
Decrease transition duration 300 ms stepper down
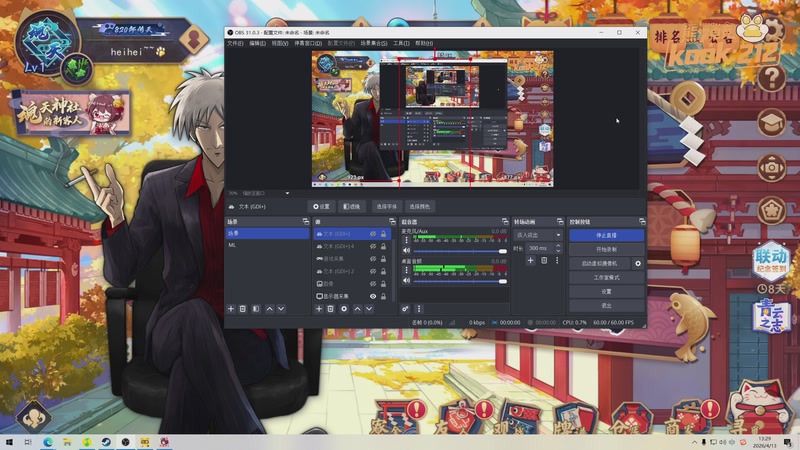click(x=558, y=251)
